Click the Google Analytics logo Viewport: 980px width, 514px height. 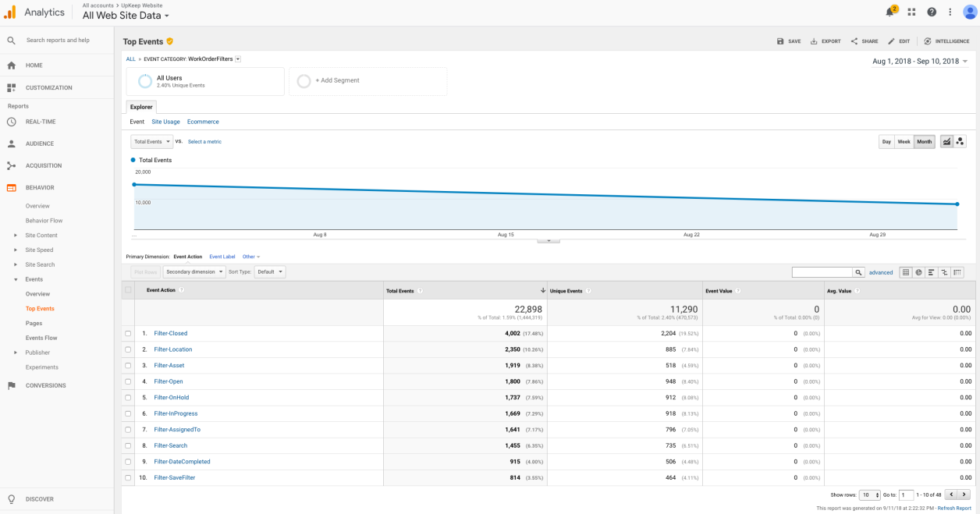[10, 12]
